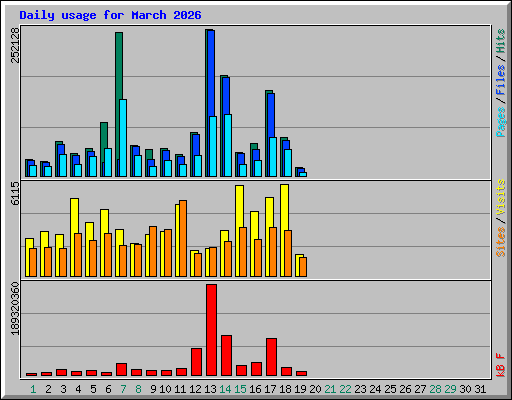Click day 10 on the date axis
The width and height of the screenshot is (512, 400).
[x=165, y=389]
